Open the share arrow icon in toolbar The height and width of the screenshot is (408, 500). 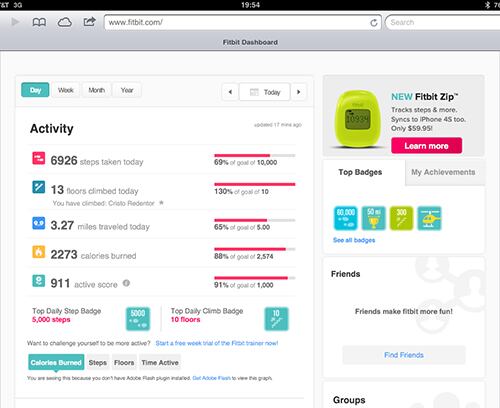89,22
